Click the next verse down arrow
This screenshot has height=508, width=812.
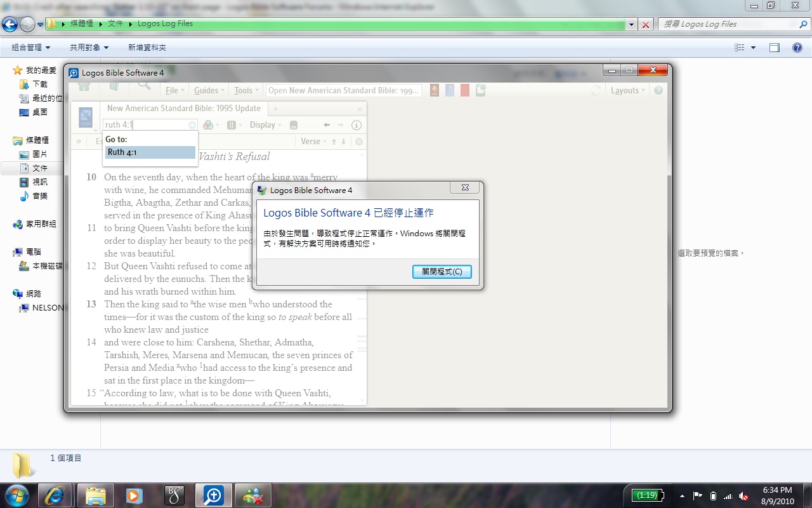pos(343,142)
